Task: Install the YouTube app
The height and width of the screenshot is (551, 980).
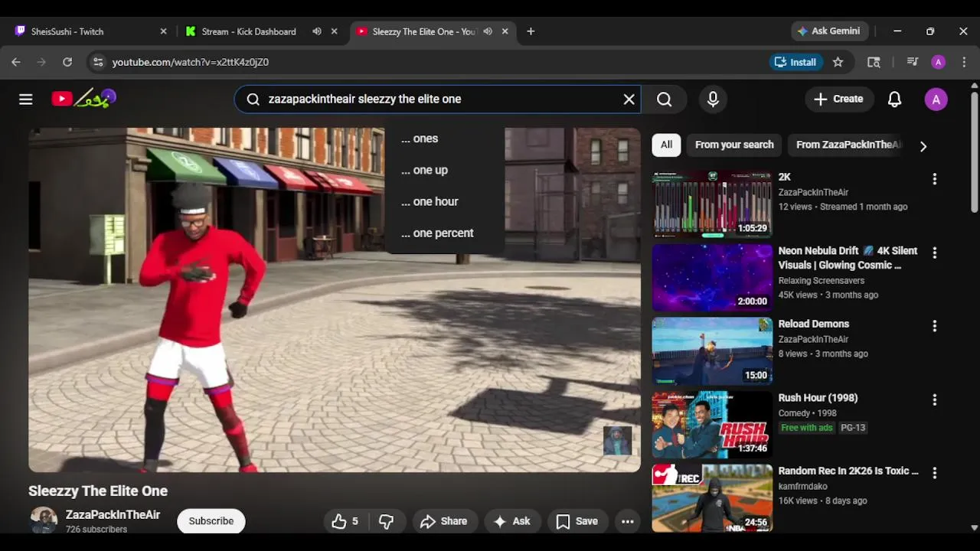Action: click(796, 62)
